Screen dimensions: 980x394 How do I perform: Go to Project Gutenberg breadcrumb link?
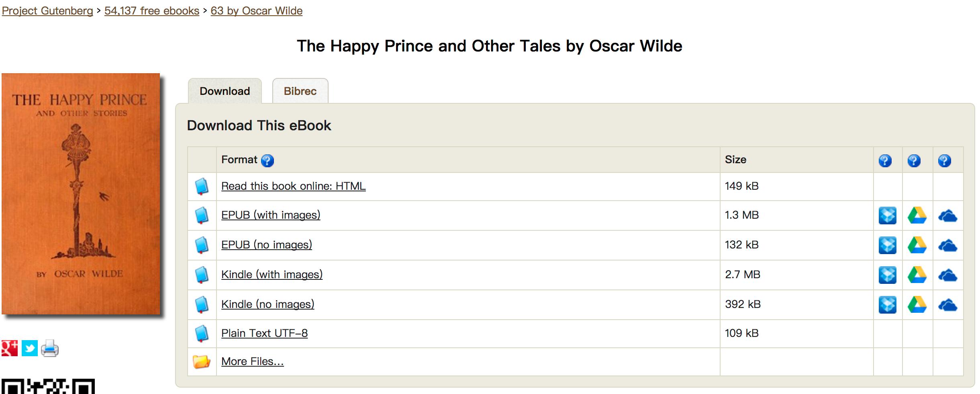[x=47, y=11]
